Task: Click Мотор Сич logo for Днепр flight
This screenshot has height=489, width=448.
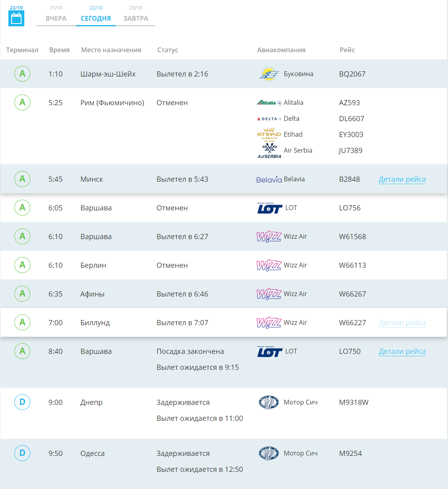Action: [x=269, y=403]
